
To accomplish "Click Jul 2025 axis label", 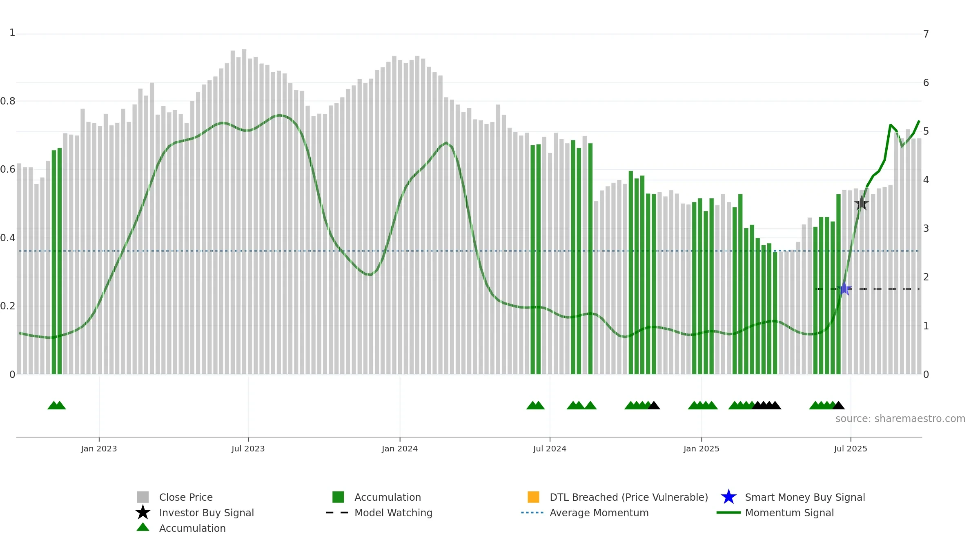I will pyautogui.click(x=851, y=449).
